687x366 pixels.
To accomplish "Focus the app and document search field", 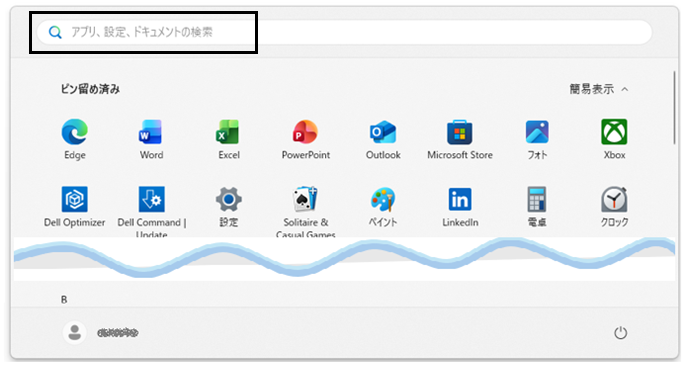I will coord(345,32).
